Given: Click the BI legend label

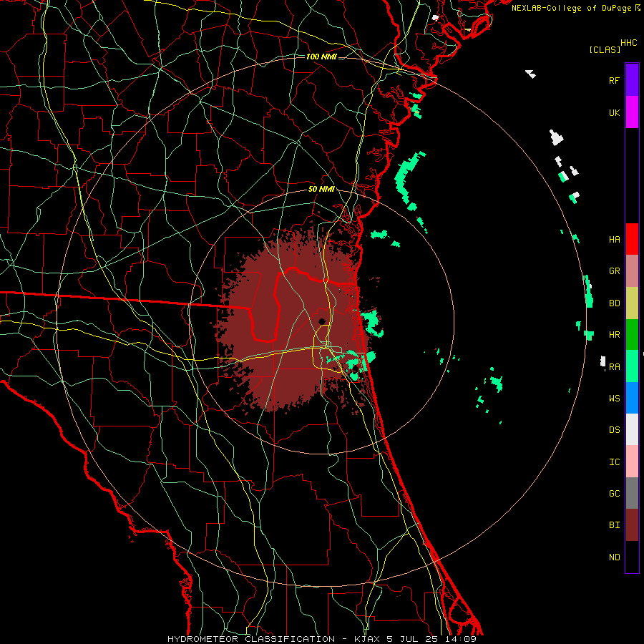Looking at the screenshot, I should click(x=614, y=525).
